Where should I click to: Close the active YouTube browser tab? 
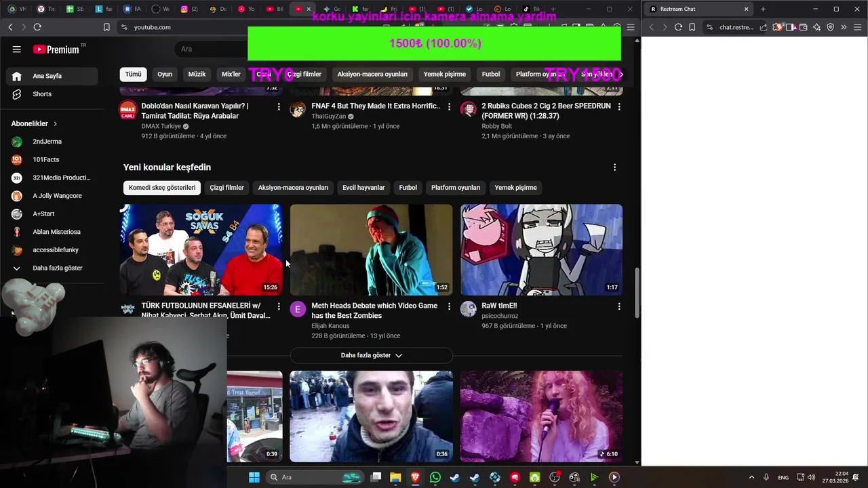coord(309,9)
